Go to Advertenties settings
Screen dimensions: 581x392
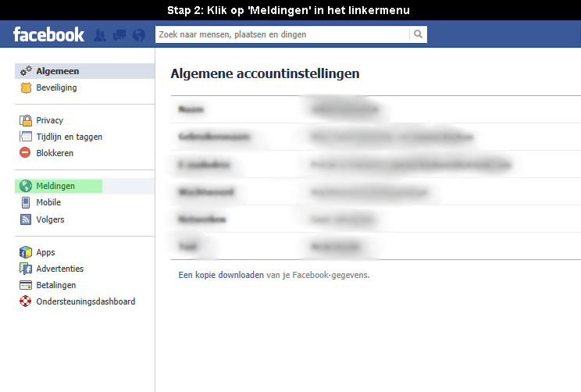pyautogui.click(x=59, y=269)
